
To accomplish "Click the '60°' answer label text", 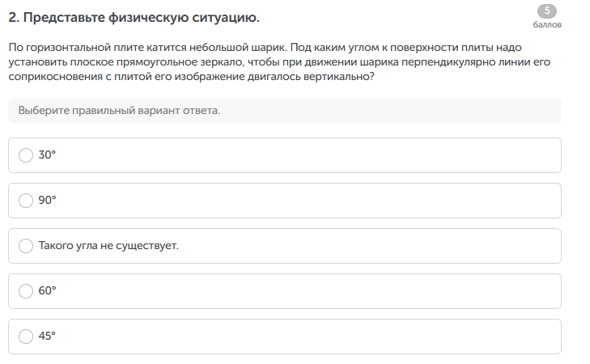I will (48, 290).
